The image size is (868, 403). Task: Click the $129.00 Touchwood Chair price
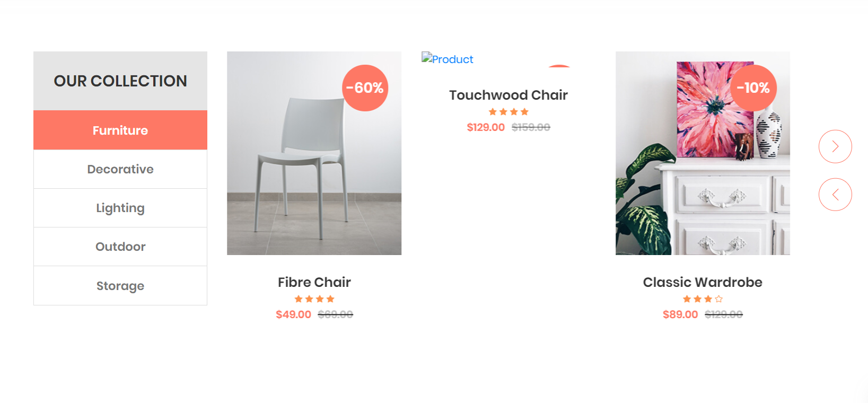click(x=486, y=127)
